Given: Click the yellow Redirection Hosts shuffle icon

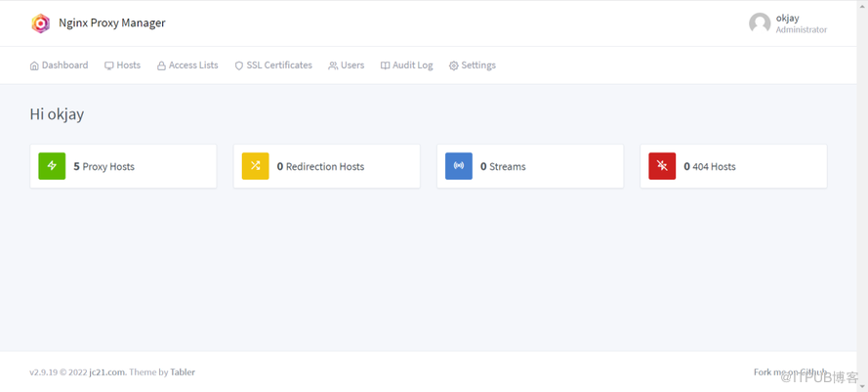Looking at the screenshot, I should pos(255,166).
